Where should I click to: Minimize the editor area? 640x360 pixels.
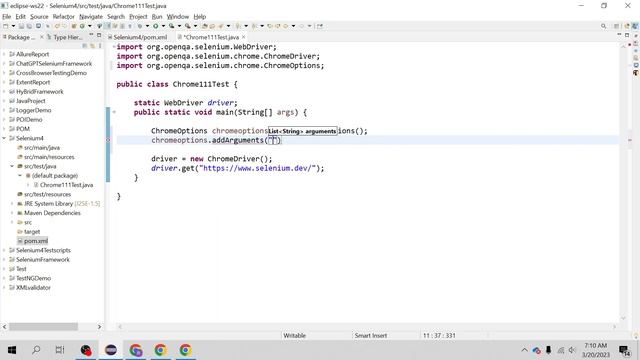[619, 35]
